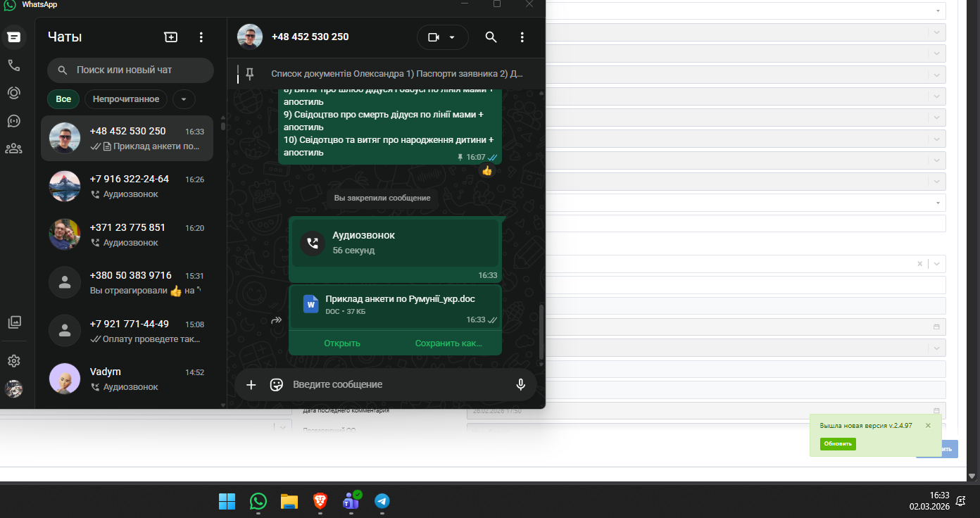Click Сохранить как... under the document

[448, 343]
